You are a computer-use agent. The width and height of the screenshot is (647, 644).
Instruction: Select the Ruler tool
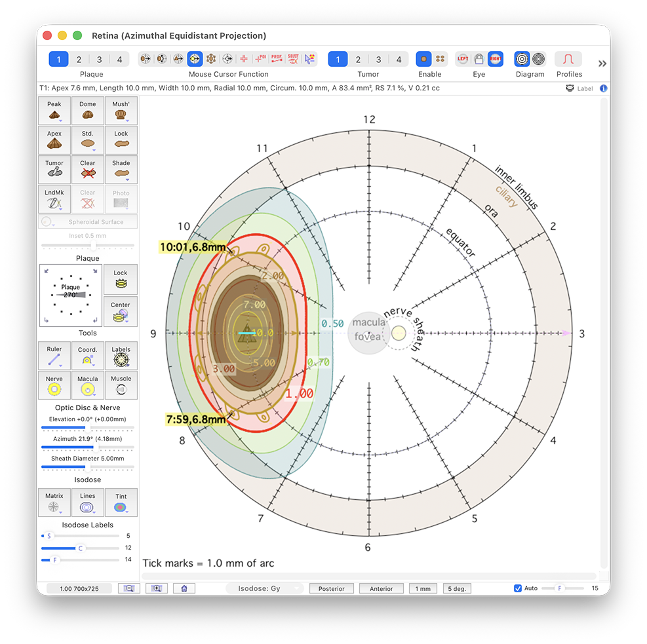pos(54,356)
